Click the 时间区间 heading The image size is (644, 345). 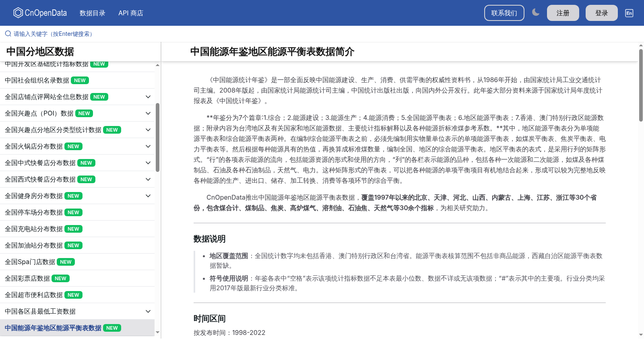coord(209,318)
